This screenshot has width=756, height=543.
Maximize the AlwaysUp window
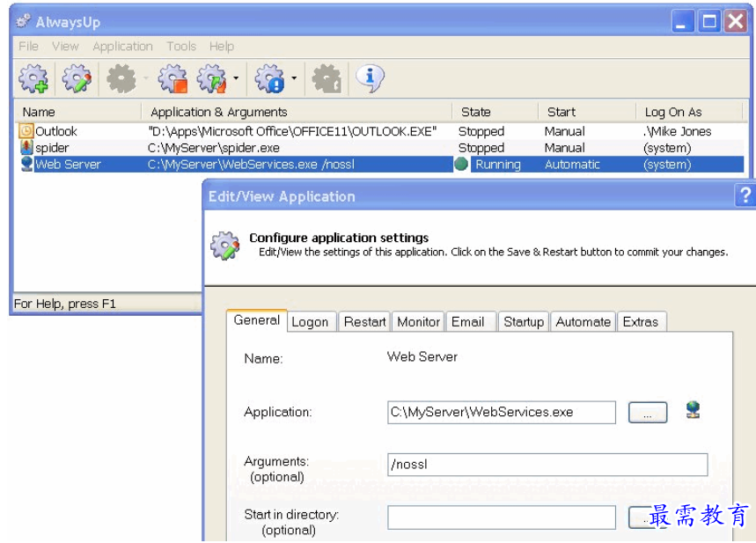click(708, 21)
